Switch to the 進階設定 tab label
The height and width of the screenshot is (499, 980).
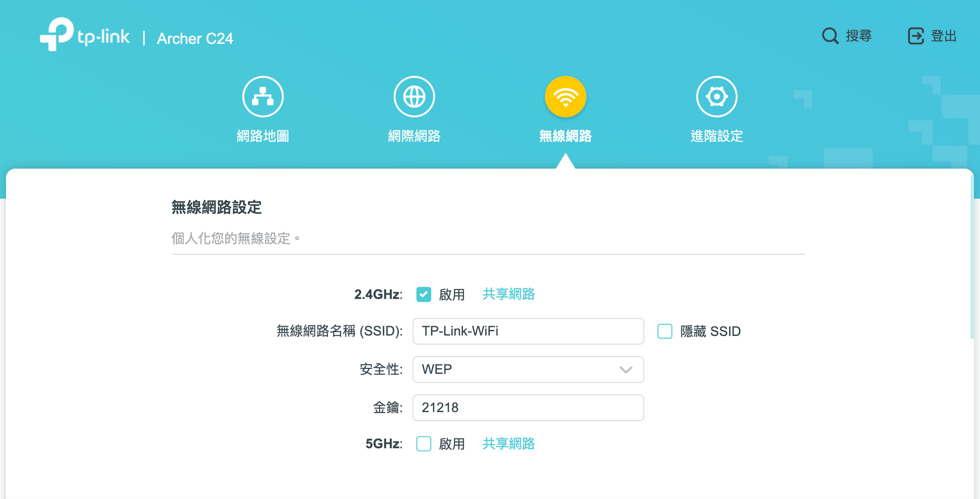coord(717,136)
